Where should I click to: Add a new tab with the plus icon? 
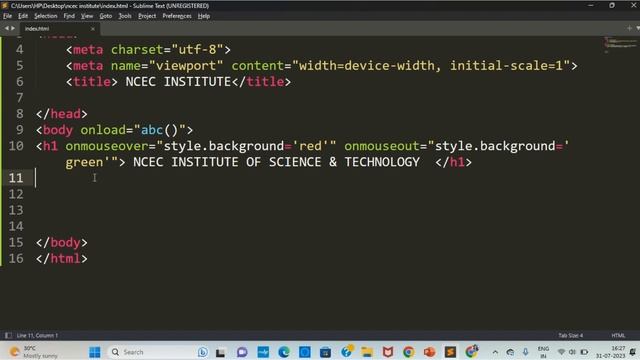tap(629, 28)
